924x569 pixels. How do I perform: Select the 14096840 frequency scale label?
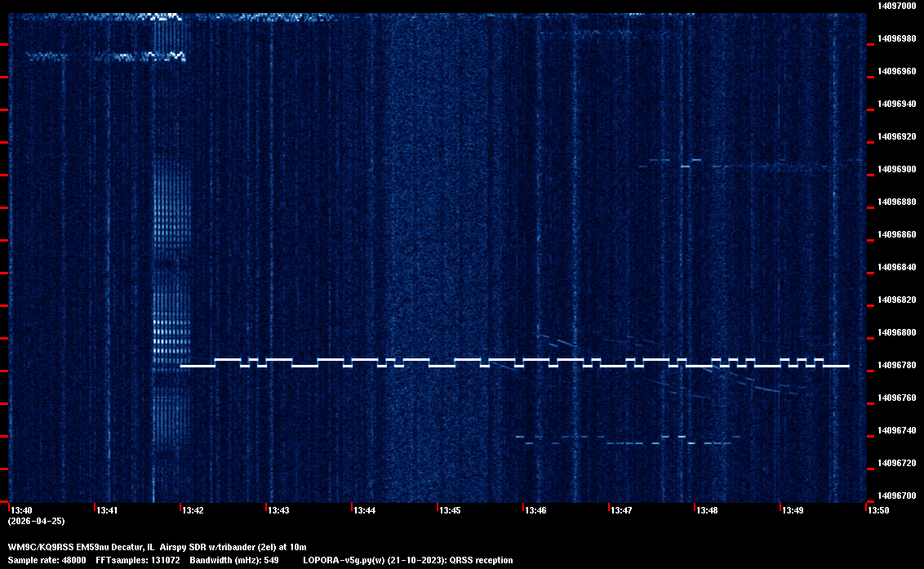(895, 267)
